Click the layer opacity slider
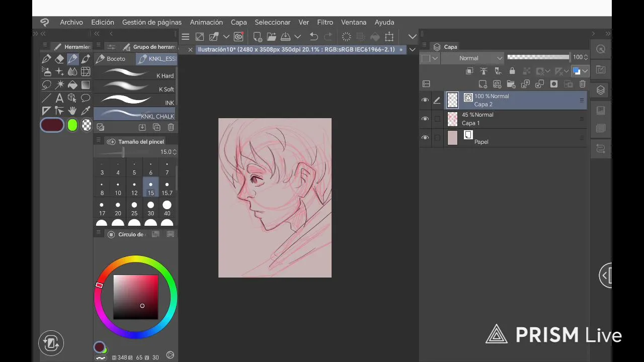 click(x=538, y=57)
